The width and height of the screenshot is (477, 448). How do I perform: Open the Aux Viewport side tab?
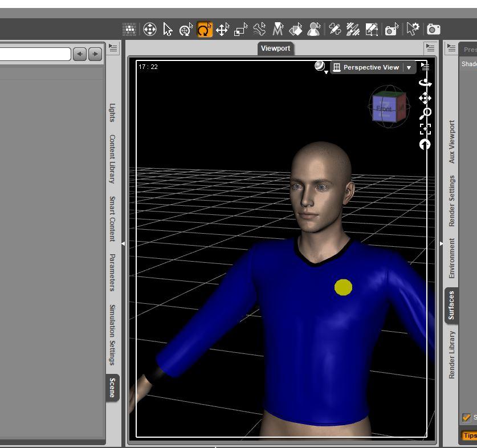pyautogui.click(x=452, y=141)
